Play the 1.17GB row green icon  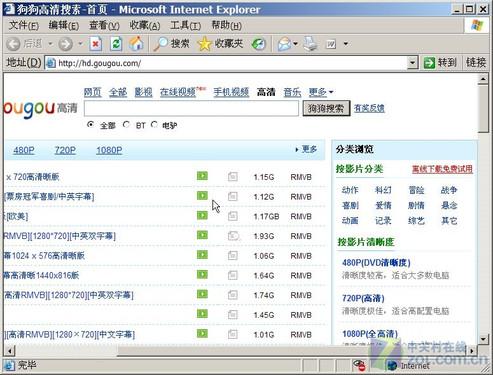[x=202, y=215]
